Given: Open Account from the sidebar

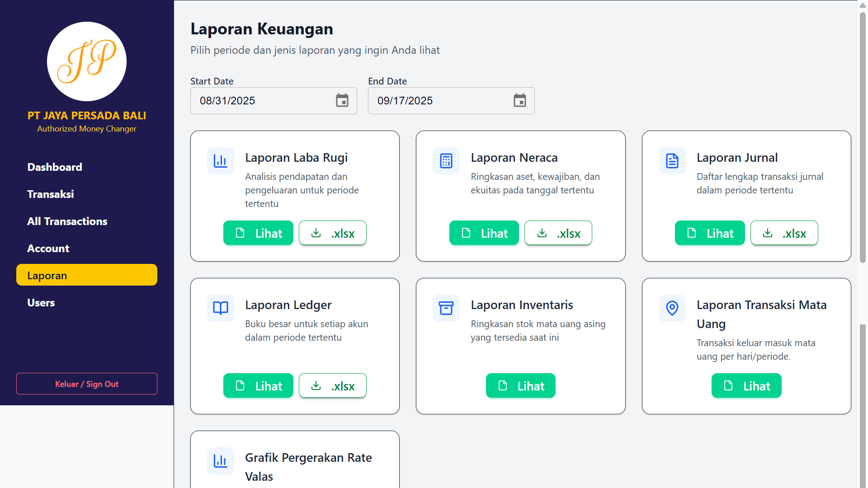Looking at the screenshot, I should [48, 249].
